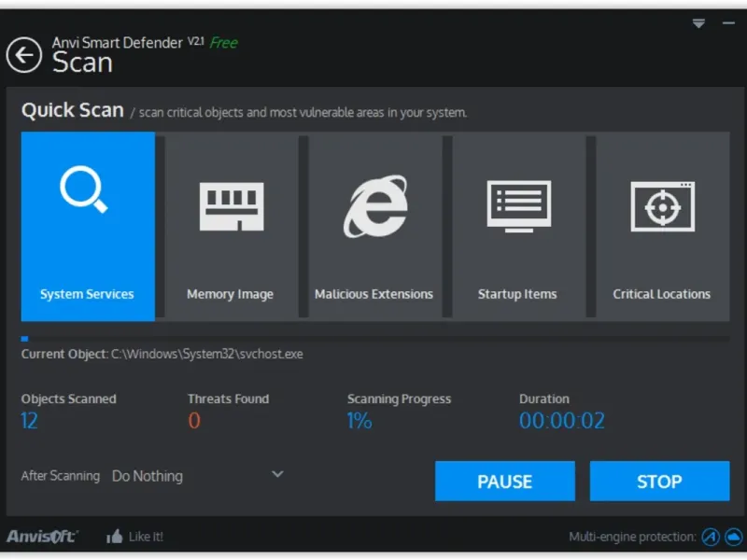Viewport: 747px width, 560px height.
Task: Open the title bar dropdown menu arrow
Action: pyautogui.click(x=698, y=23)
